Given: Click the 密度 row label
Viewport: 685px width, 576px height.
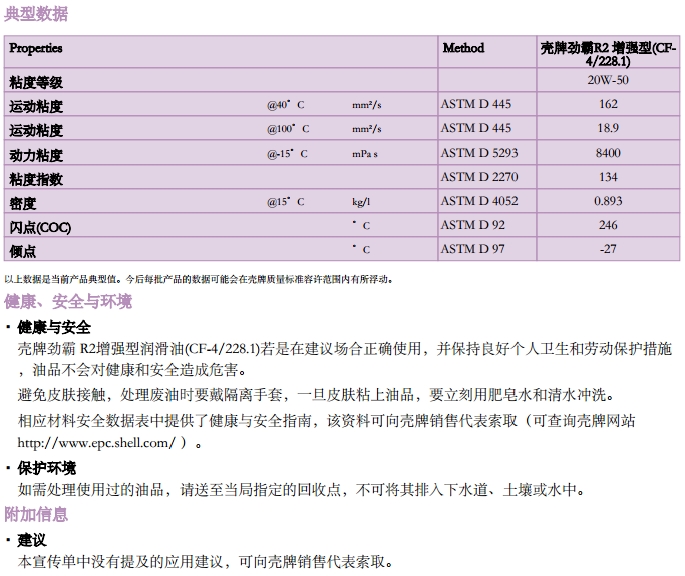Looking at the screenshot, I should coord(23,203).
